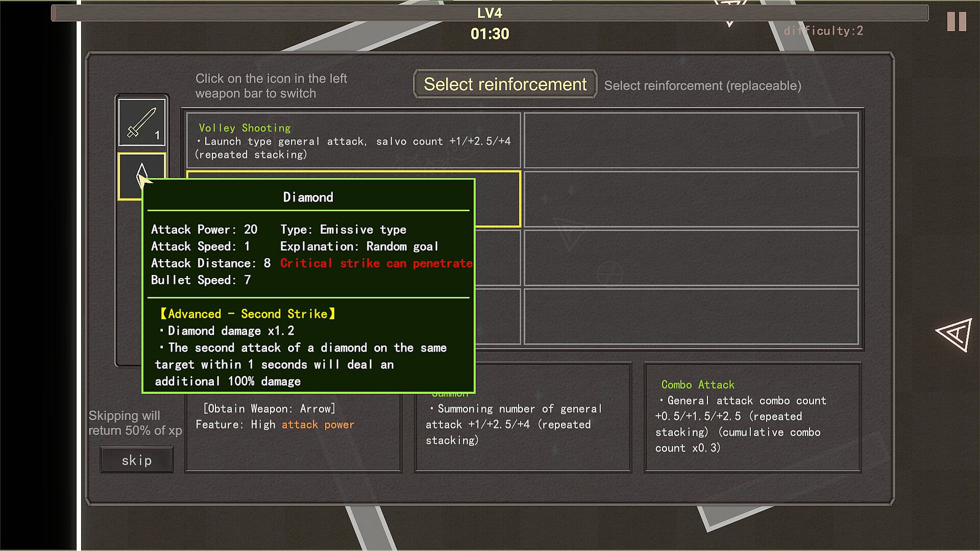The image size is (980, 551).
Task: Choose the Volley Shooting reinforcement slot
Action: tap(353, 140)
